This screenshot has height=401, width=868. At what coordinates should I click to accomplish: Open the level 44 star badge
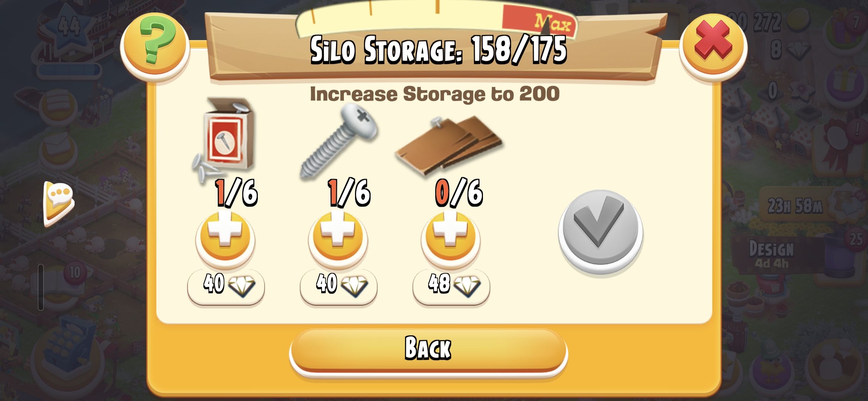coord(69,28)
